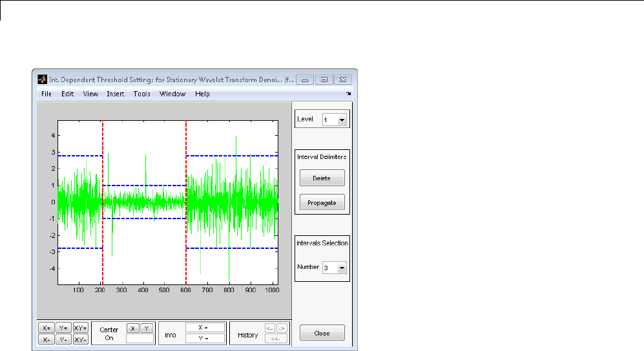Viewport: 644px width, 351px height.
Task: Click the dock arrow in menu bar
Action: [x=348, y=94]
